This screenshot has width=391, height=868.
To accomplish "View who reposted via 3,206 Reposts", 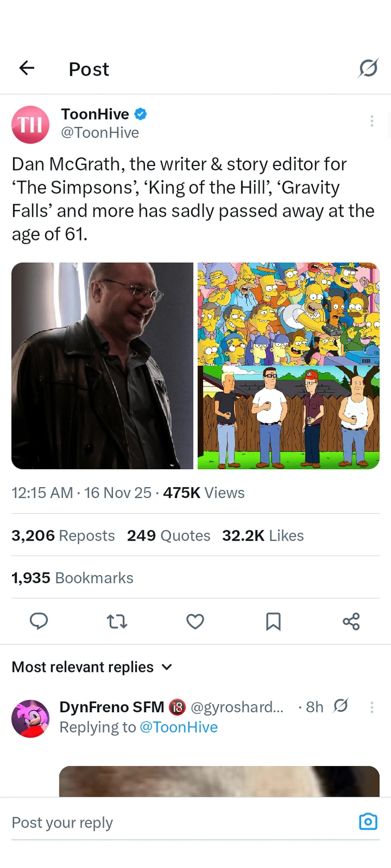I will (x=63, y=535).
